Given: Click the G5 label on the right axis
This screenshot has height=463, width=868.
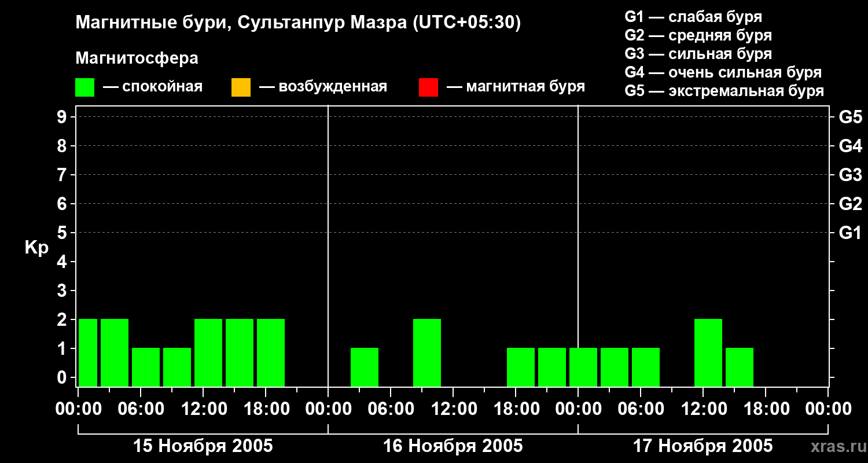Looking at the screenshot, I should (850, 117).
